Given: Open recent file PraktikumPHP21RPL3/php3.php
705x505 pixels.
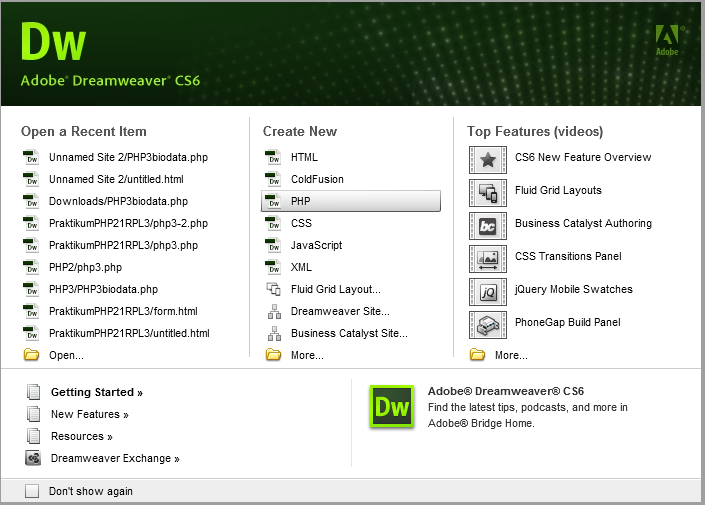Looking at the screenshot, I should (124, 246).
